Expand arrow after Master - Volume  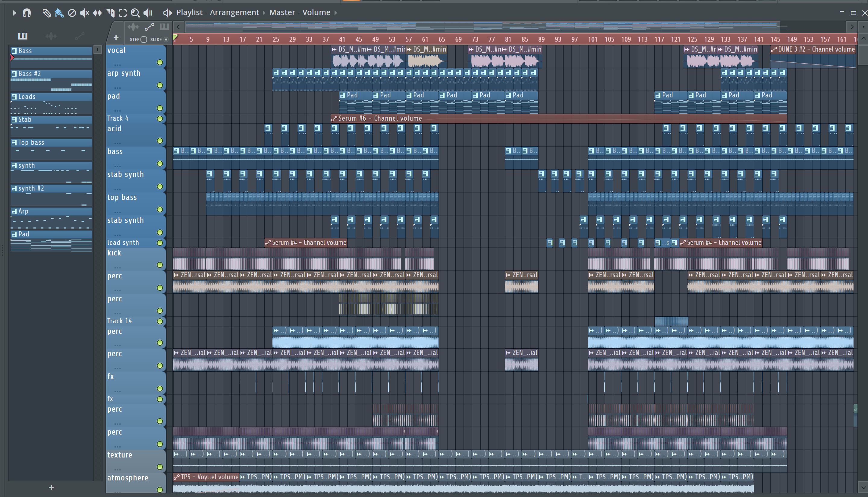click(336, 13)
